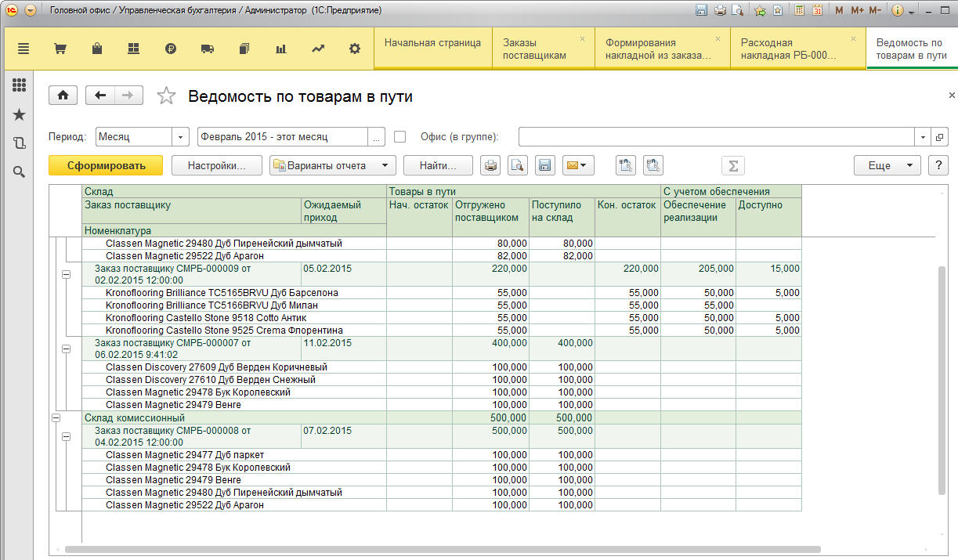Open administration settings (gear icon)
958x560 pixels.
tap(355, 49)
